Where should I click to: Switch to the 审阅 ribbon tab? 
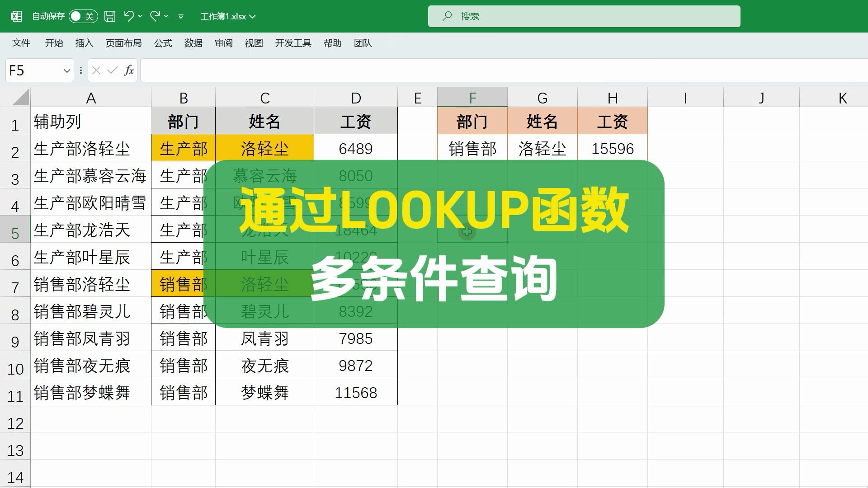(224, 43)
